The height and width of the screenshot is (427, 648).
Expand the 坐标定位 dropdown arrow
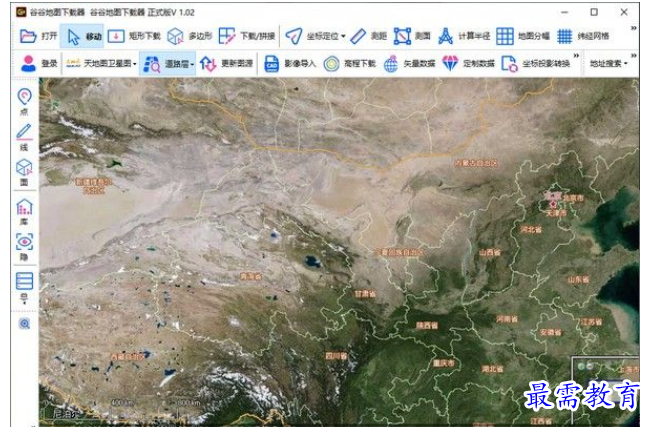(343, 36)
